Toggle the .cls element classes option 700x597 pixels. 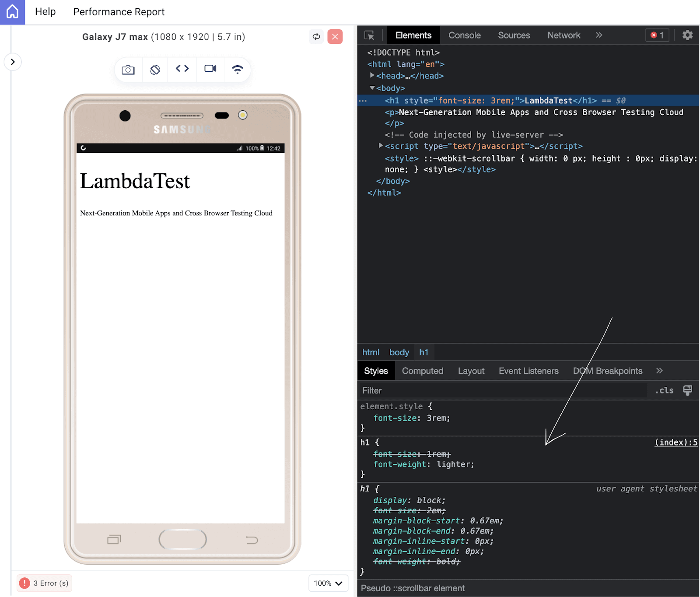[664, 390]
